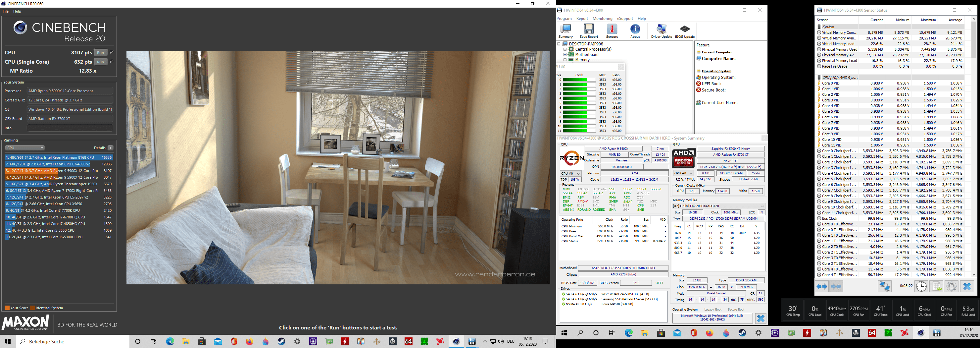
Task: Toggle the checkbox next to CPU (Single Core) Run
Action: [112, 61]
